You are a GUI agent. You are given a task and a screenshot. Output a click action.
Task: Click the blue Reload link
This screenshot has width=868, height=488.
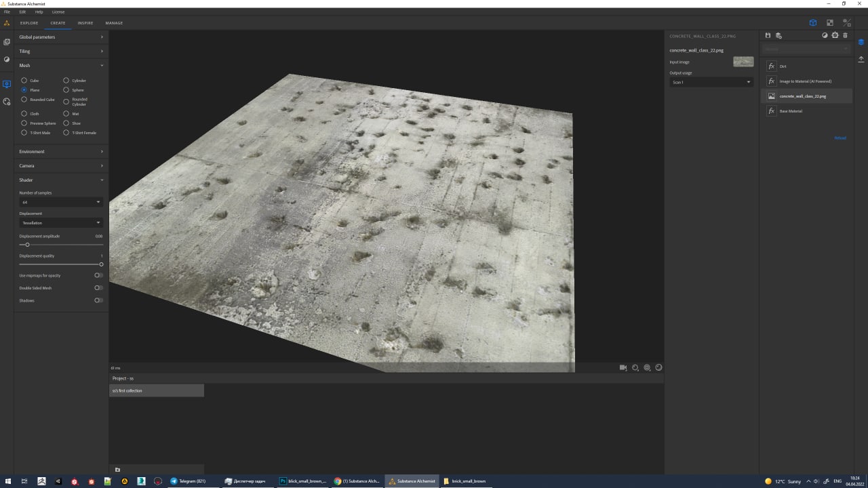pos(840,138)
